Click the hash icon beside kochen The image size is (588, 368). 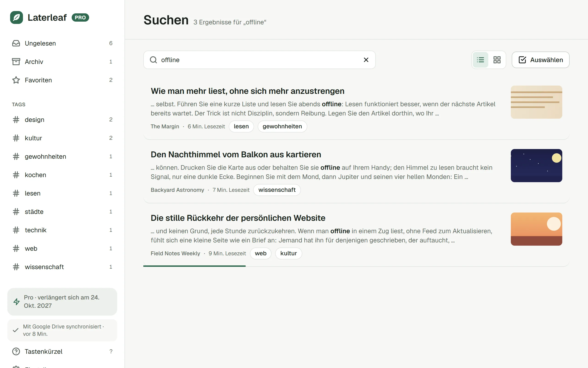click(16, 175)
